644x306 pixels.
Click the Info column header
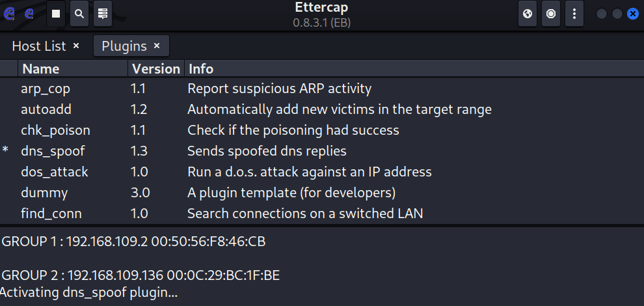pyautogui.click(x=200, y=68)
